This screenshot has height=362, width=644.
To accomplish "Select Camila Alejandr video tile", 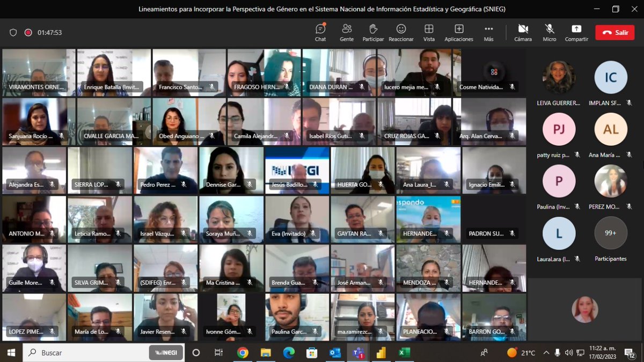I will tap(264, 122).
